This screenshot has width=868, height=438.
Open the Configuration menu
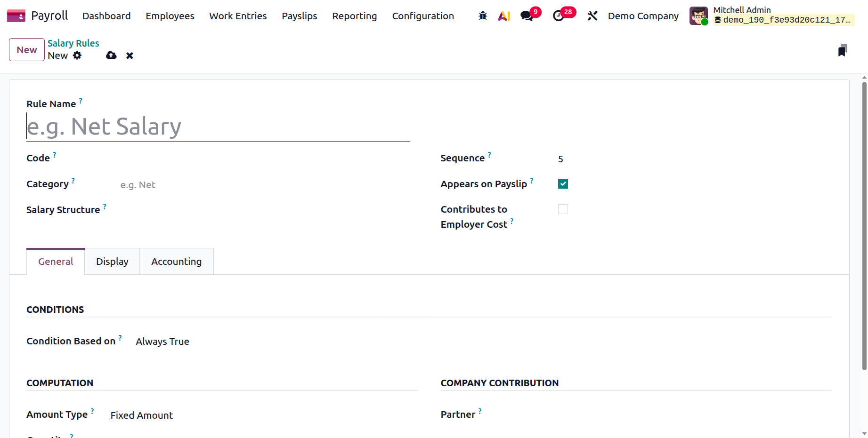click(423, 16)
